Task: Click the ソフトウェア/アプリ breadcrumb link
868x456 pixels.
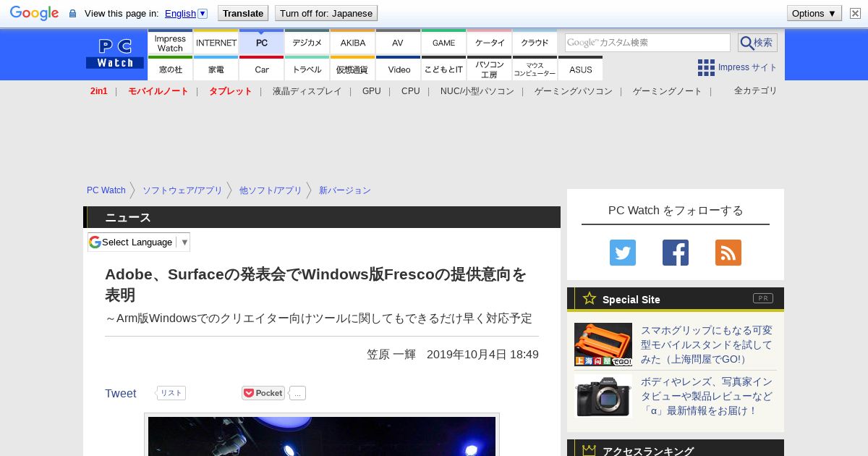Action: 182,190
